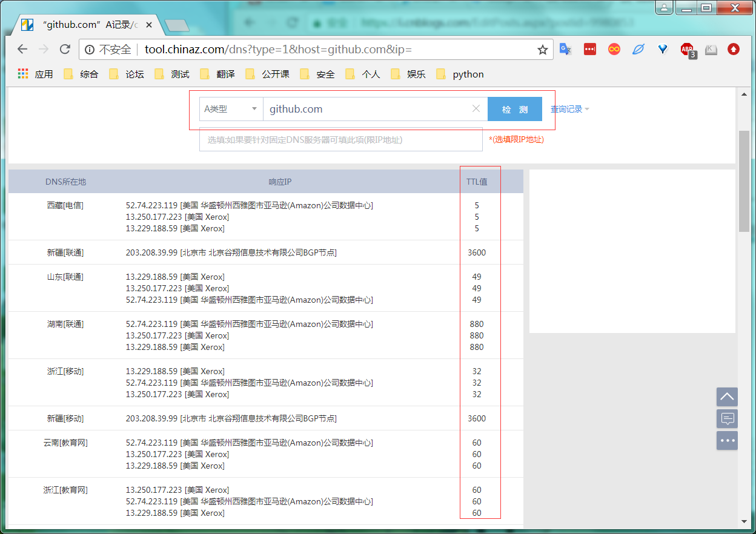
Task: Select the 云南[教育网] DNS location cell
Action: tap(65, 443)
